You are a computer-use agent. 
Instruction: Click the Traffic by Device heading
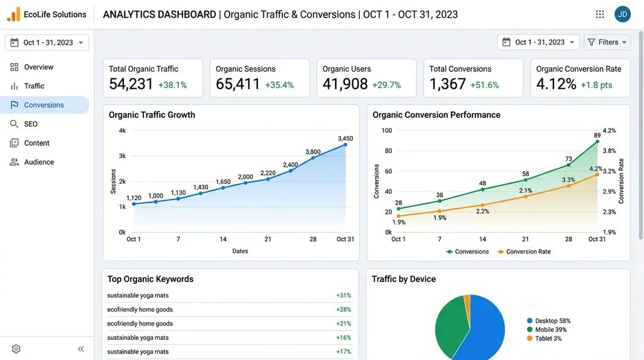point(404,279)
